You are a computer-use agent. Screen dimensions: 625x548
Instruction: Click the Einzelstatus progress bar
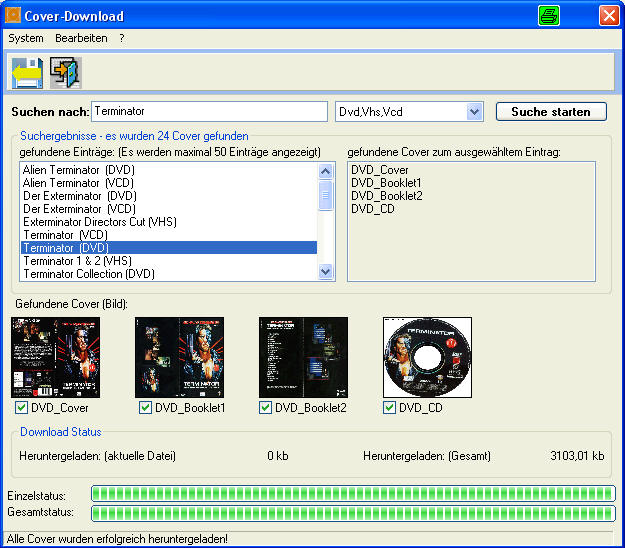click(352, 493)
